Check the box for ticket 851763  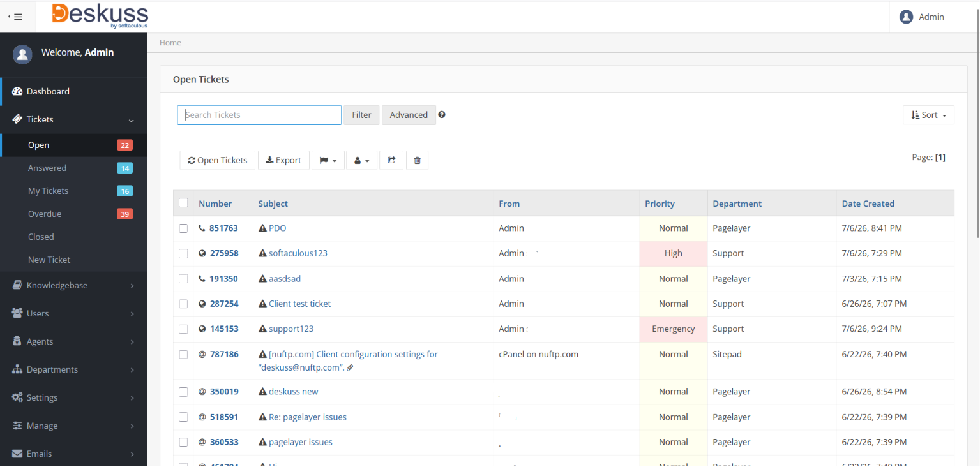pyautogui.click(x=183, y=228)
